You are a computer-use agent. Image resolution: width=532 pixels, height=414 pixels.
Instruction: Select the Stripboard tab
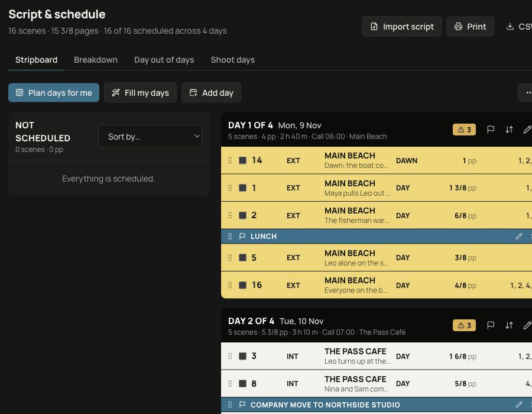coord(36,60)
